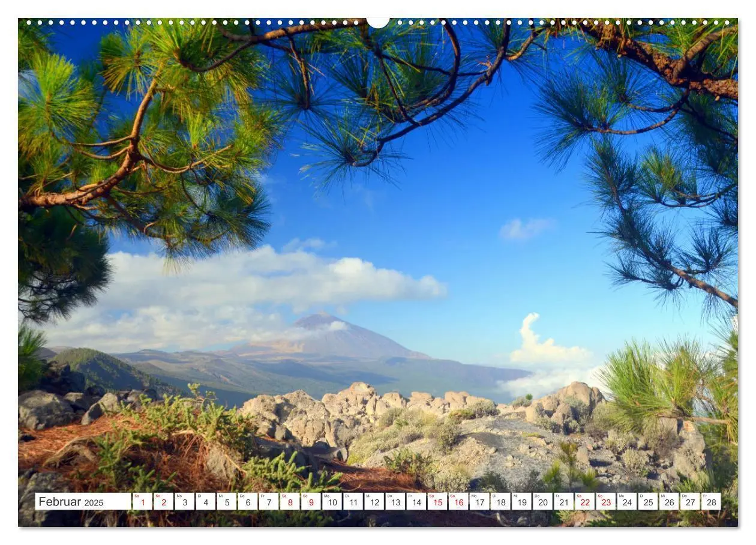This screenshot has width=756, height=545.
Task: Select red date cell 16
Action: (x=458, y=502)
